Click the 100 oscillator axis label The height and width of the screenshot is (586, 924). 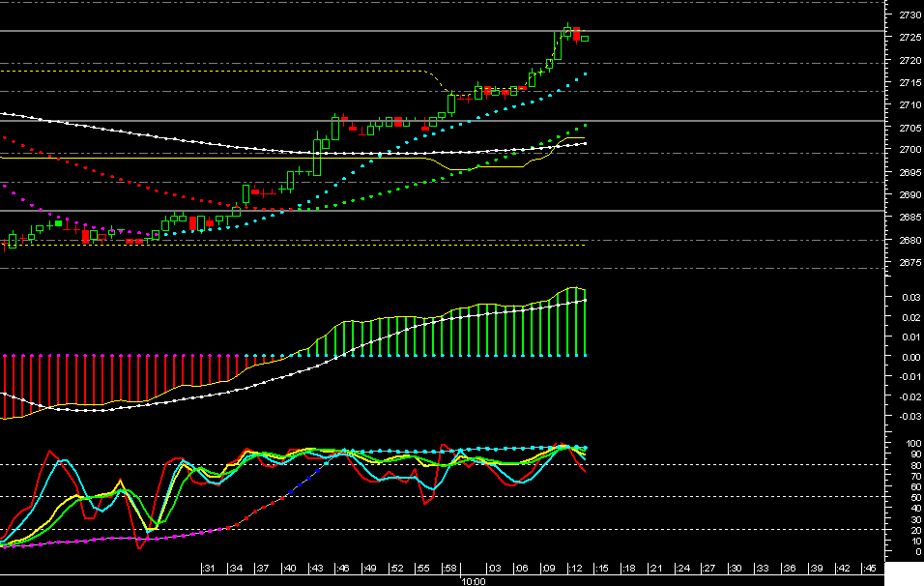(914, 443)
